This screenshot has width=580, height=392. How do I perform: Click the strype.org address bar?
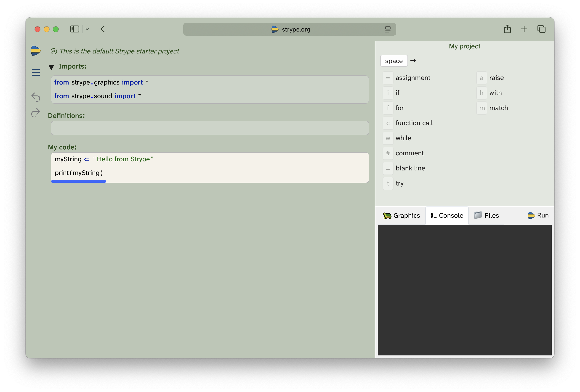(x=290, y=29)
